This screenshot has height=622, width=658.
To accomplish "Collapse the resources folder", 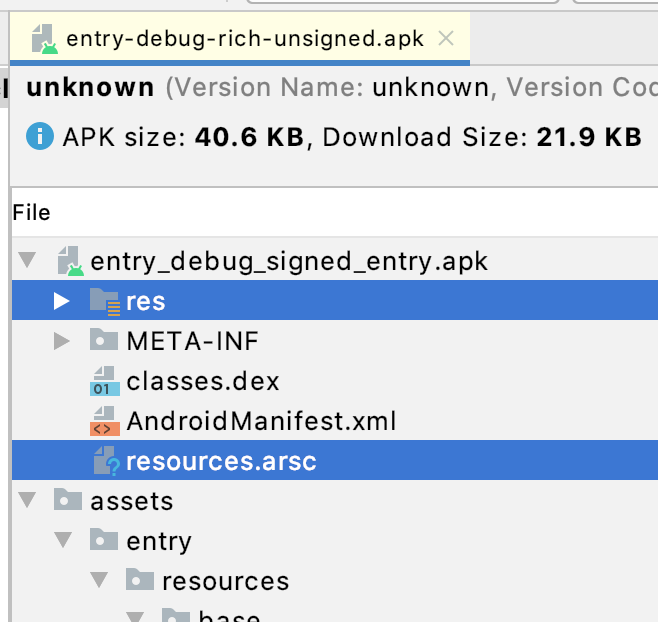I will click(99, 580).
